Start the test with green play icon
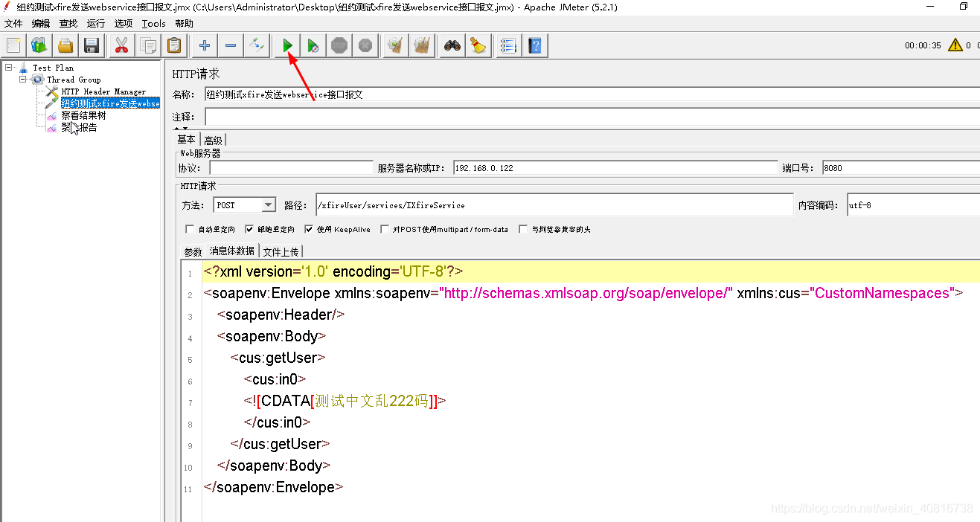Screen dimensions: 980x522 pyautogui.click(x=287, y=45)
